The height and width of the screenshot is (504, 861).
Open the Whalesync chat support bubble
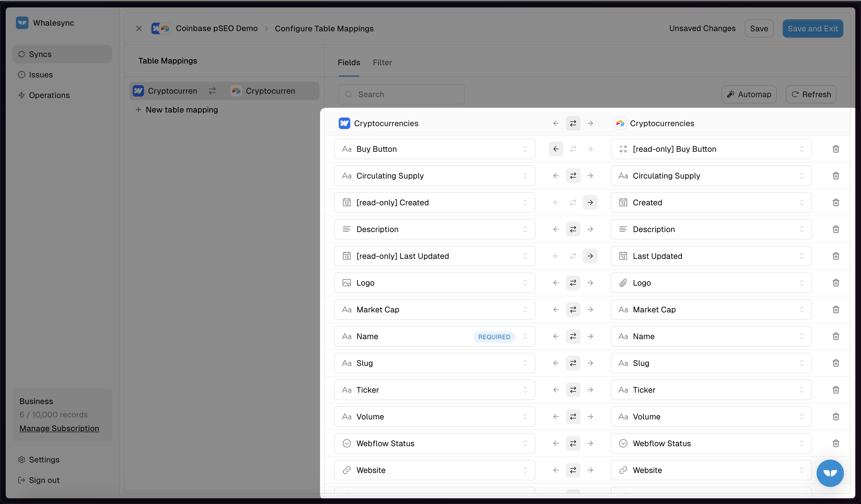tap(830, 473)
